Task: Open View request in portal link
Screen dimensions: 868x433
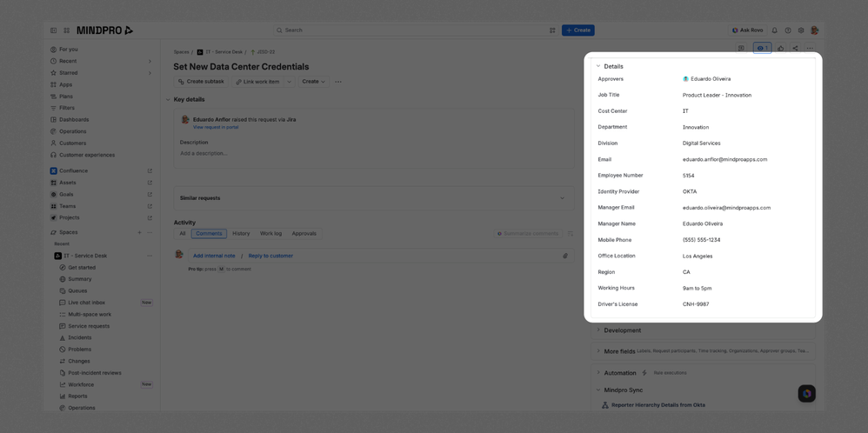Action: (216, 127)
